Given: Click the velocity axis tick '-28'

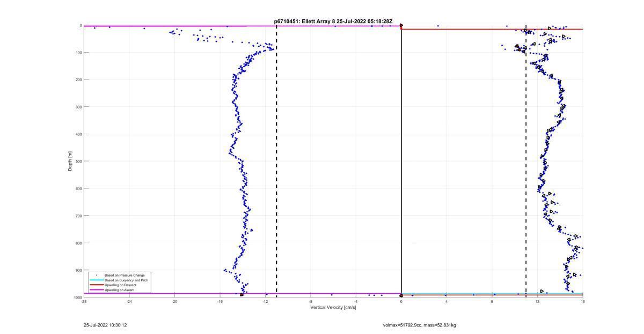Looking at the screenshot, I should pos(84,302).
